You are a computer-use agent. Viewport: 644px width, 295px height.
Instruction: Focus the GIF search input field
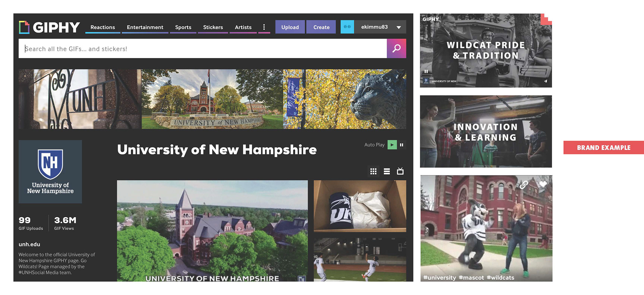(203, 49)
